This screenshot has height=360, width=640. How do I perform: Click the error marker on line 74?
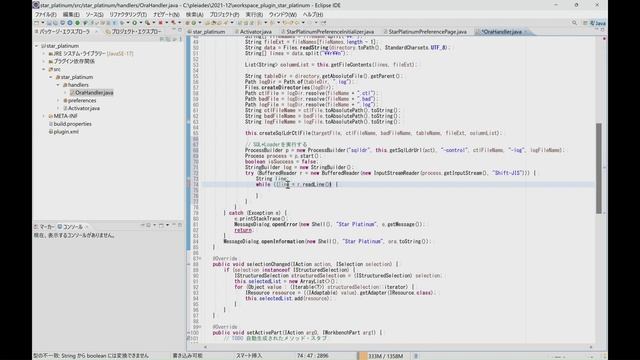tap(189, 184)
